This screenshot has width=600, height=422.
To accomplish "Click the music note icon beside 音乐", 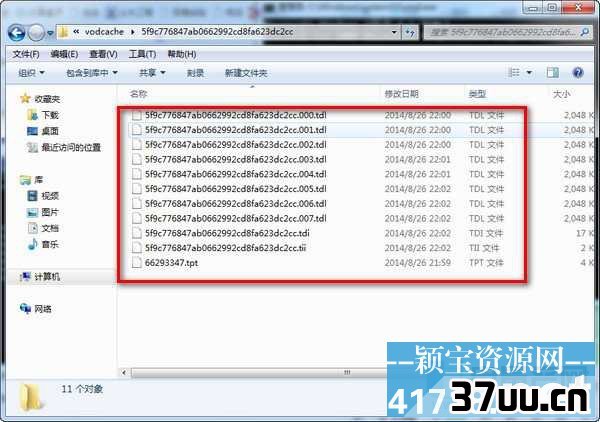I will pos(33,244).
